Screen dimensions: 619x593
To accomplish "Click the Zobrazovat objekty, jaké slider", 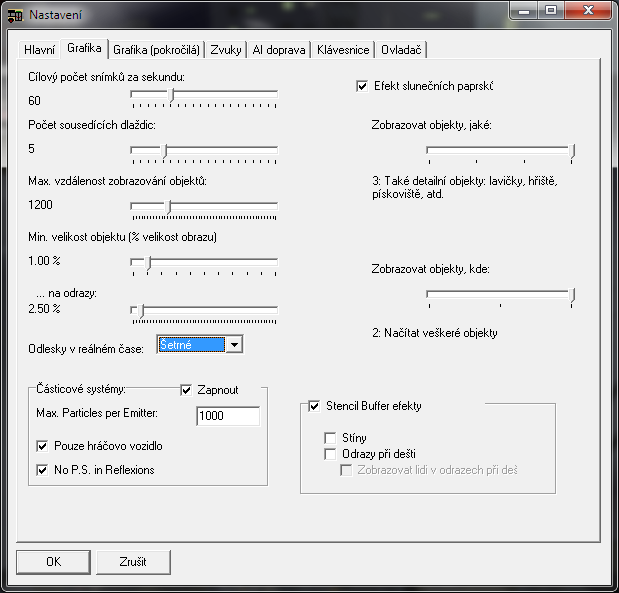I will [x=500, y=152].
